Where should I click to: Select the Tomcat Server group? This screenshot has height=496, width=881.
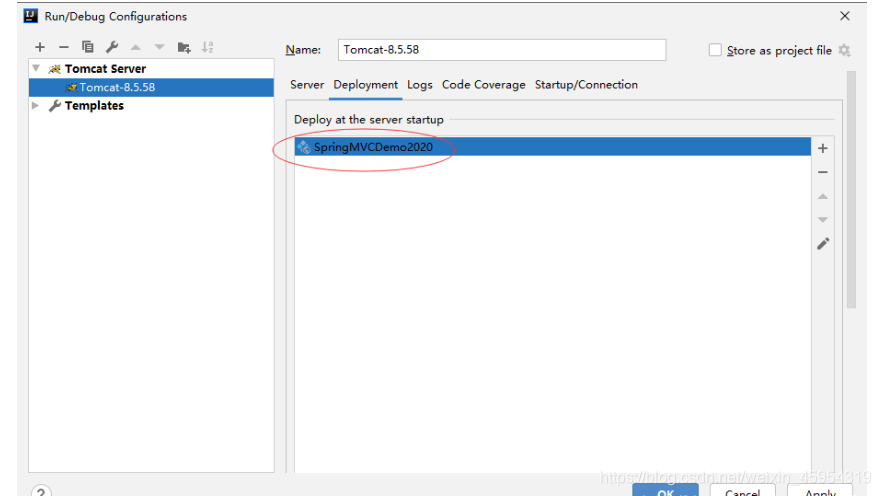point(105,69)
